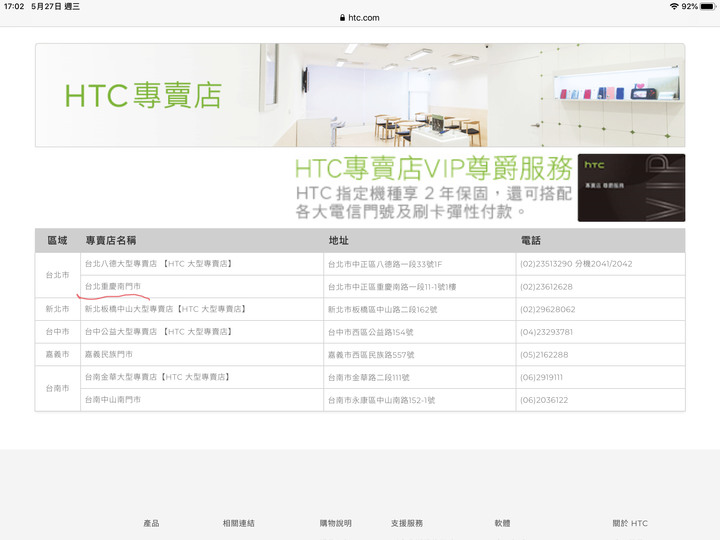Image resolution: width=720 pixels, height=540 pixels.
Task: Tap the 台北市 region cell
Action: click(57, 275)
